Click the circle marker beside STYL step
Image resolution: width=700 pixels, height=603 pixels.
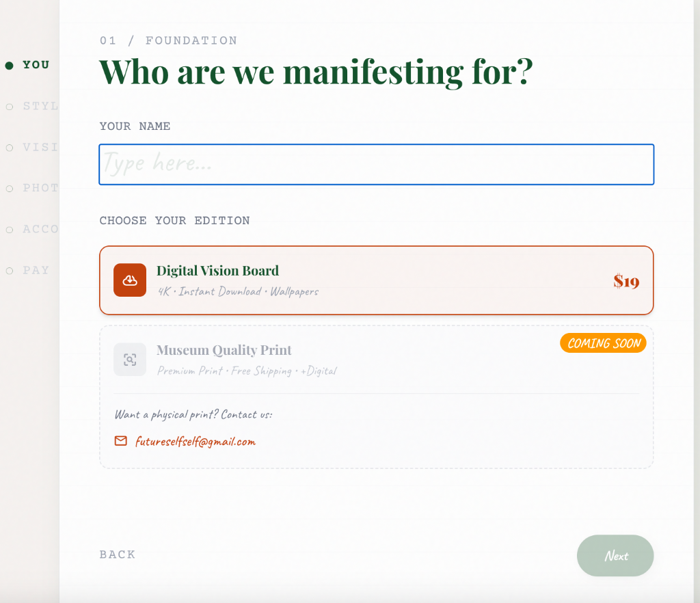(10, 107)
